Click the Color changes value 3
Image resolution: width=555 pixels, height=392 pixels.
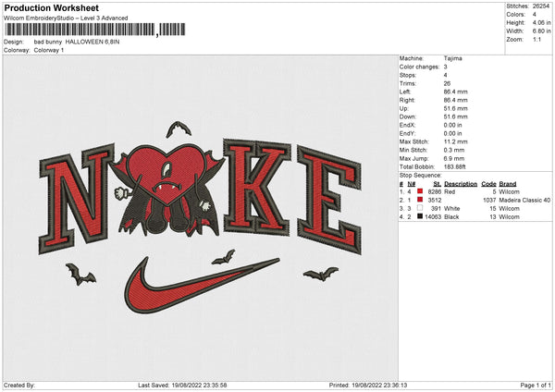[x=445, y=67]
